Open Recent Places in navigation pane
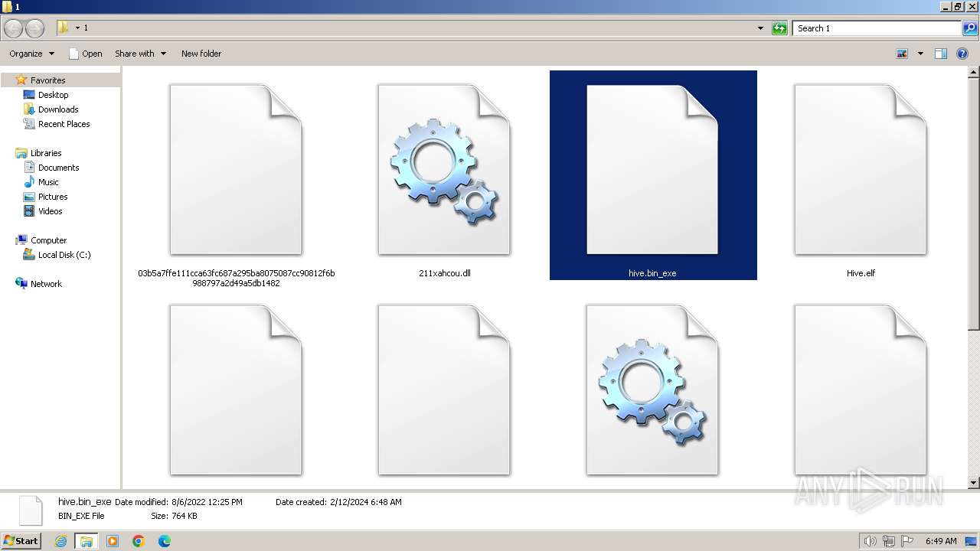This screenshot has width=980, height=551. coord(64,124)
